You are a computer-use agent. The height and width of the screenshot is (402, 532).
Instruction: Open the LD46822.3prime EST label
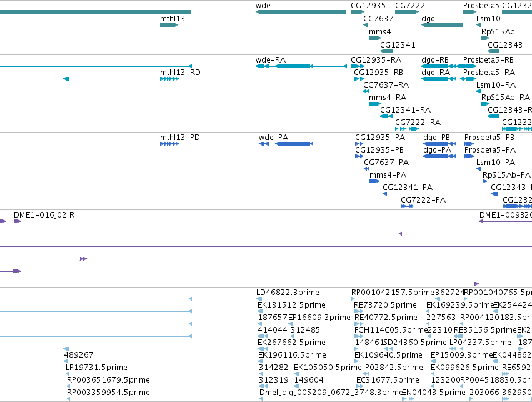tap(288, 293)
